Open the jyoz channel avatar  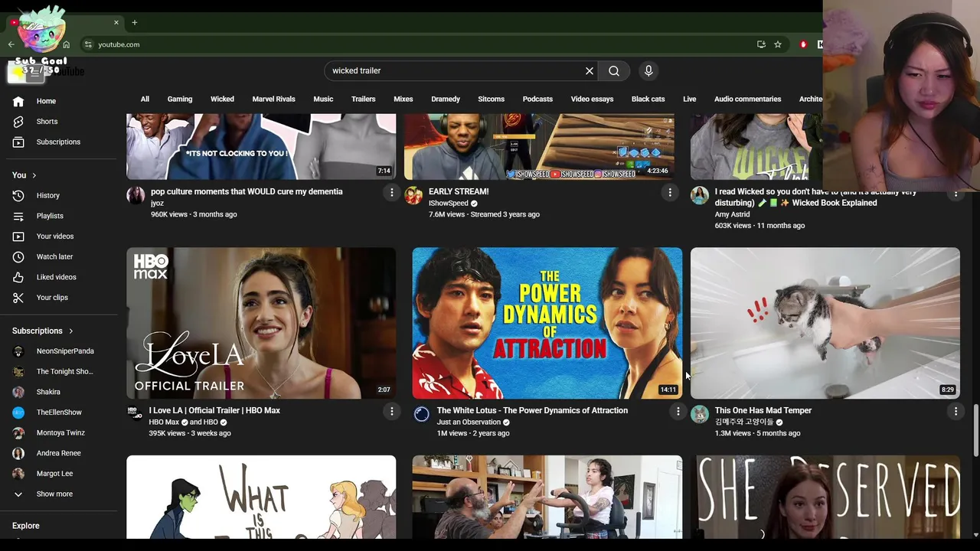136,195
